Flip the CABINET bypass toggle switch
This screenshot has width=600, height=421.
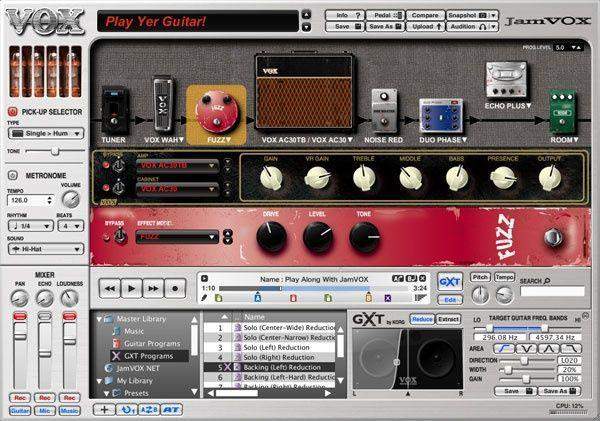[119, 188]
